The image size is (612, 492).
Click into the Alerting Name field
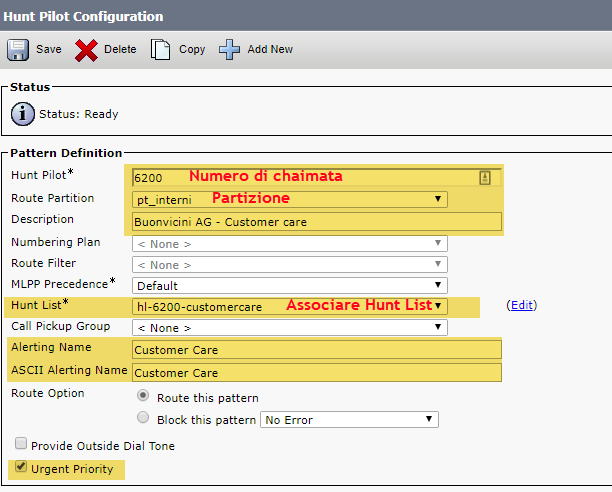(317, 350)
